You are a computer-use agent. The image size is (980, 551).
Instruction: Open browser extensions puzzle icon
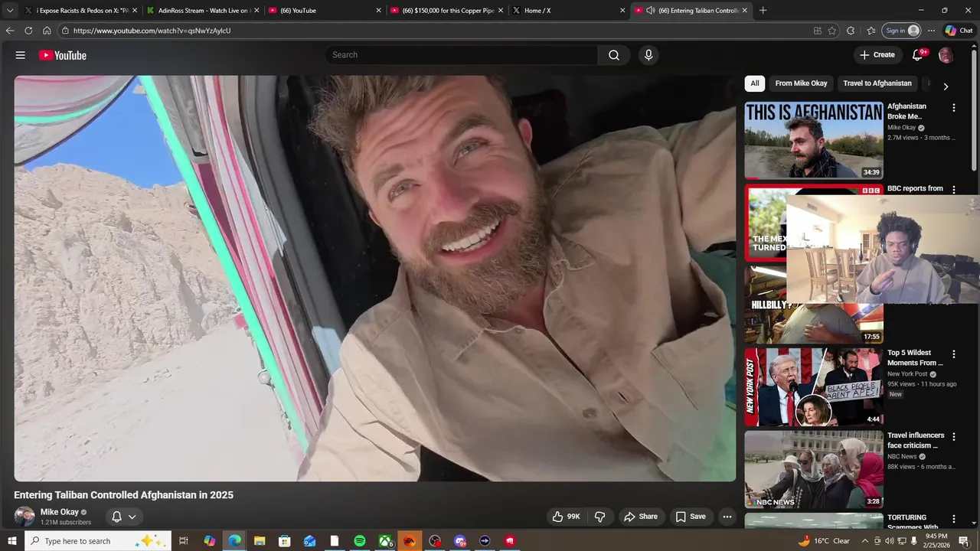pyautogui.click(x=851, y=31)
